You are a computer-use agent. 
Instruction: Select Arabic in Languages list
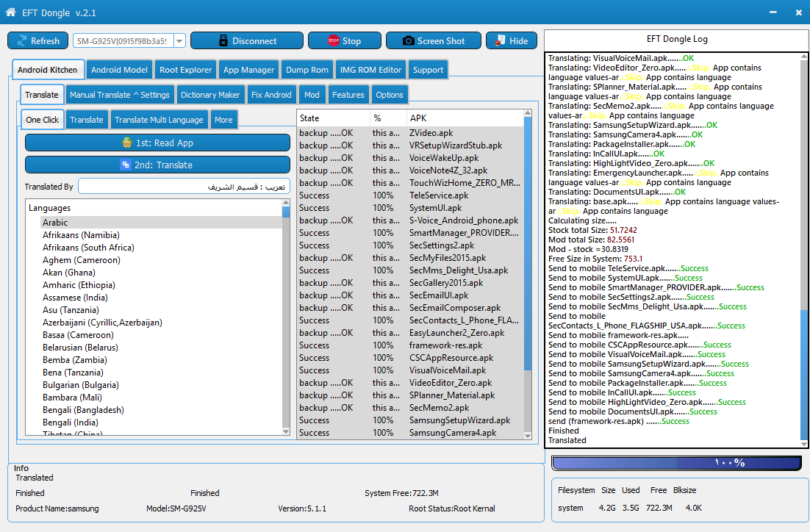pyautogui.click(x=161, y=223)
